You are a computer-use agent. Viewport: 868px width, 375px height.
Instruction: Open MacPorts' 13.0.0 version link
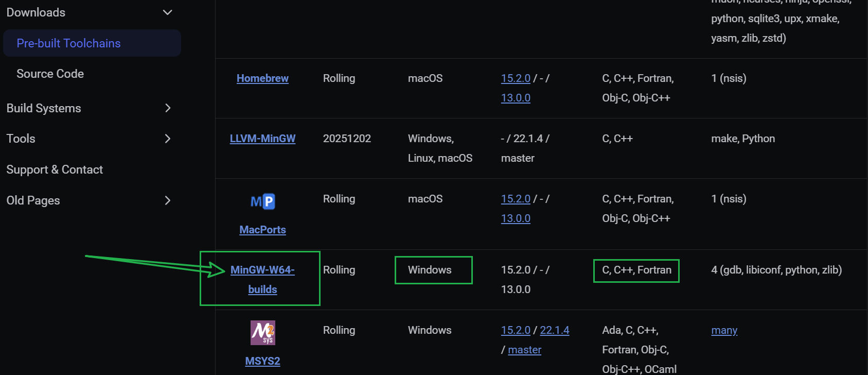coord(516,218)
